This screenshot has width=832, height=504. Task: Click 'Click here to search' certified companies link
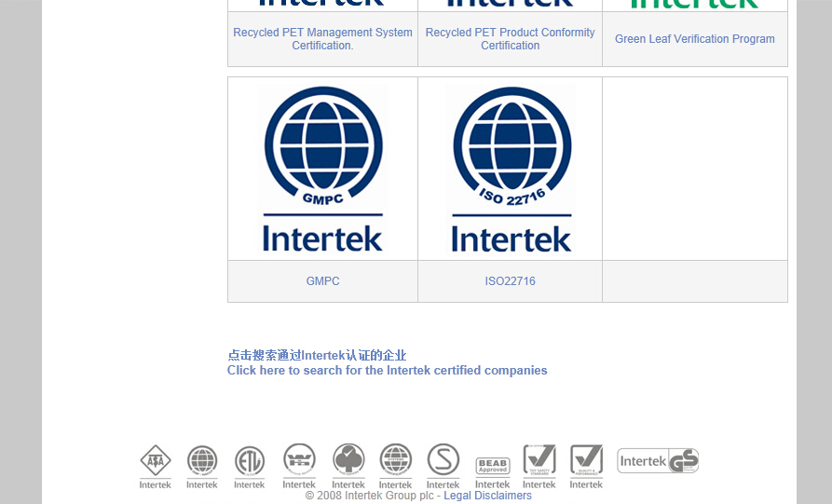click(x=387, y=370)
